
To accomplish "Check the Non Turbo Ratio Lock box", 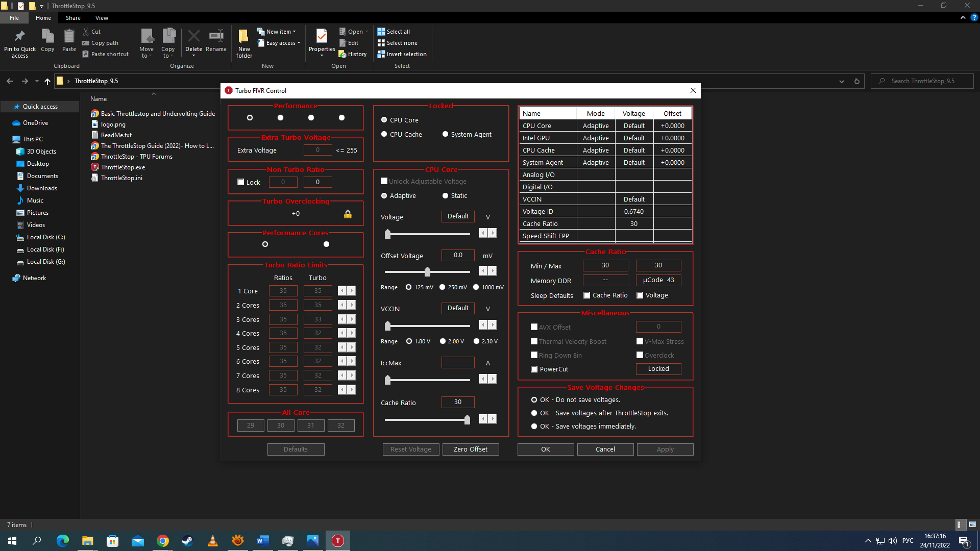I will tap(241, 182).
